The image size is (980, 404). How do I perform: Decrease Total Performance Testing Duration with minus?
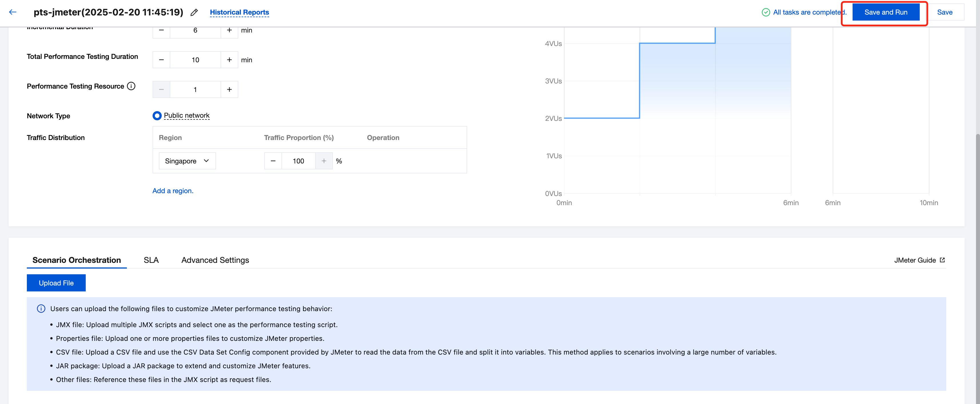click(161, 60)
